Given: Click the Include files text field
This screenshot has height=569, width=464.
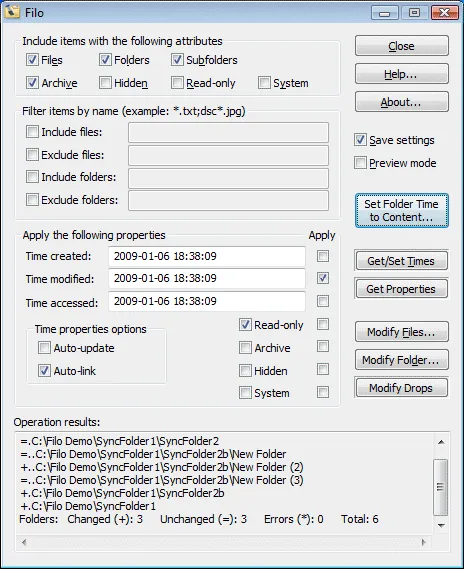Looking at the screenshot, I should (228, 132).
